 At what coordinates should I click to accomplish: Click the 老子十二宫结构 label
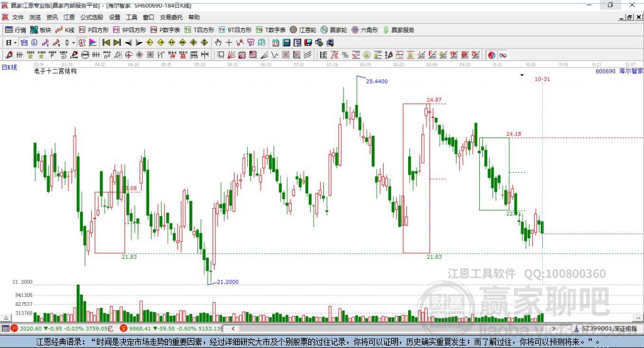55,71
